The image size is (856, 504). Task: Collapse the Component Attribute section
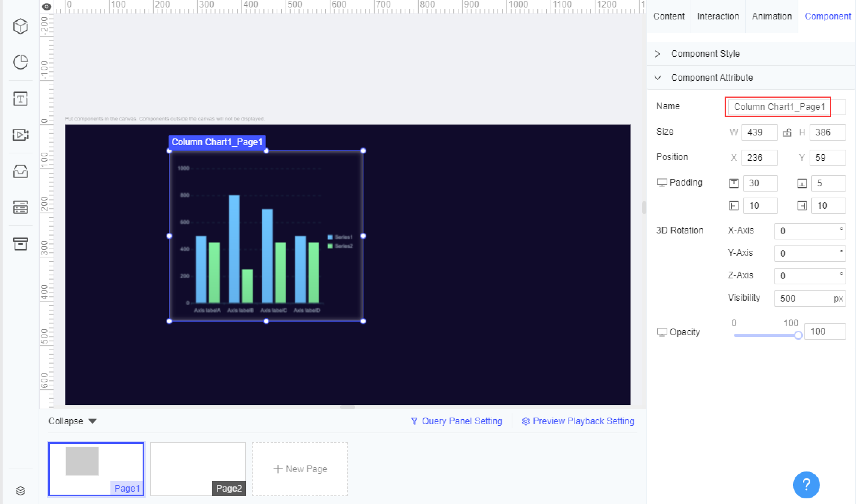click(x=658, y=77)
